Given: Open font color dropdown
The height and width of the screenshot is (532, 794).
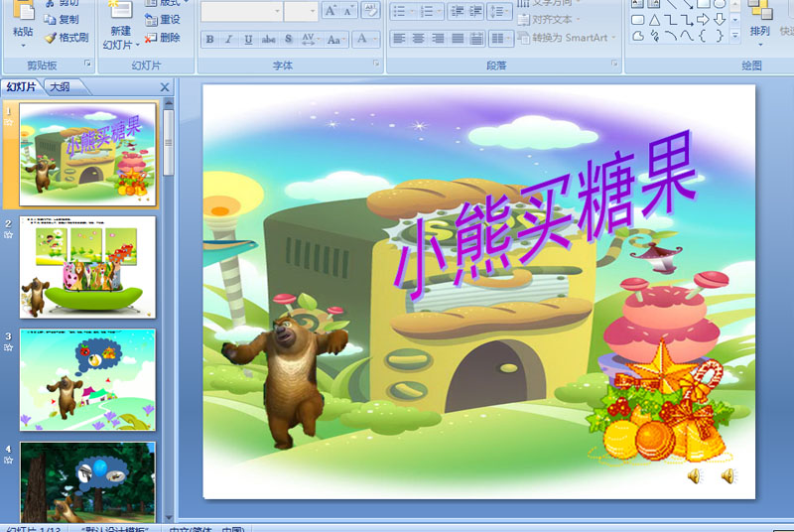Looking at the screenshot, I should point(366,39).
